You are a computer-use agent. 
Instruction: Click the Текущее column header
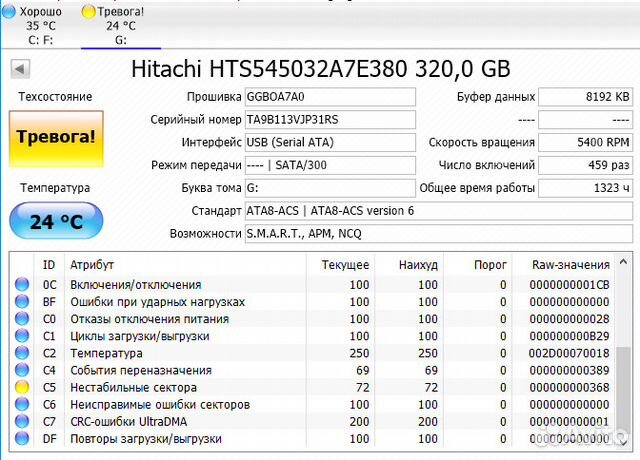340,265
